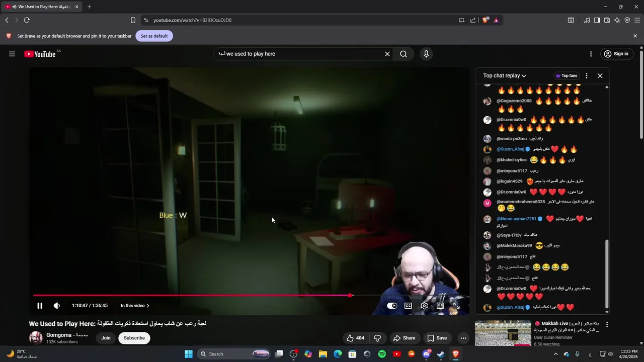
Task: Dislike the video
Action: [377, 338]
